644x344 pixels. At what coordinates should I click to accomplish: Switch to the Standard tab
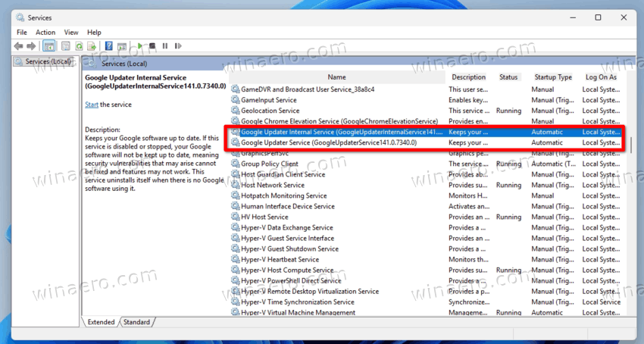(x=137, y=322)
